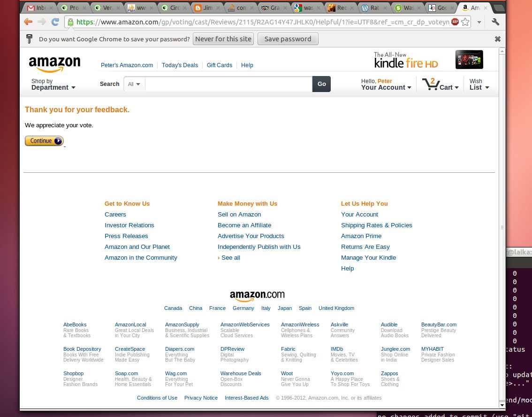The image size is (532, 417).
Task: Open Gift Cards link
Action: [220, 65]
